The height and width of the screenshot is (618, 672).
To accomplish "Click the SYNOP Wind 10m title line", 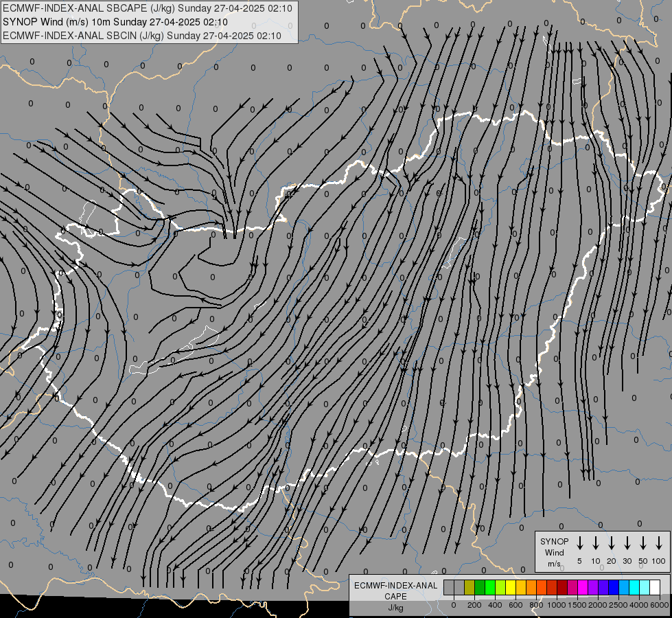I will (x=115, y=22).
